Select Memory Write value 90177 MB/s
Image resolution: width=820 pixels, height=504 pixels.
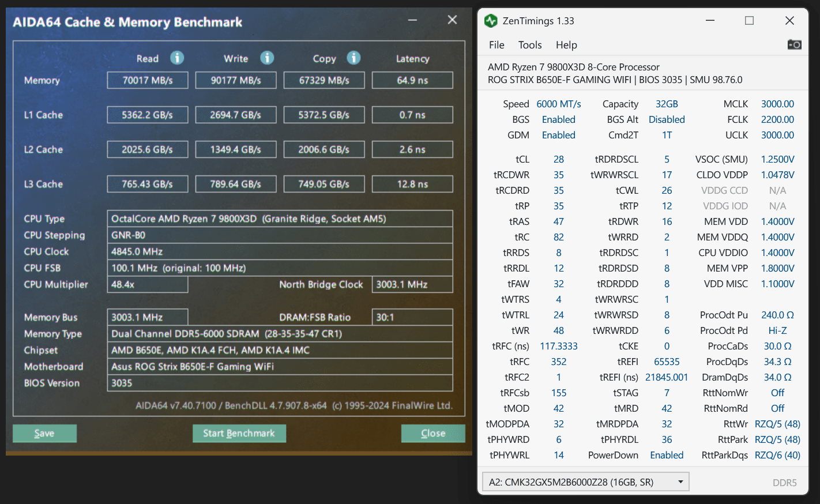(x=236, y=80)
